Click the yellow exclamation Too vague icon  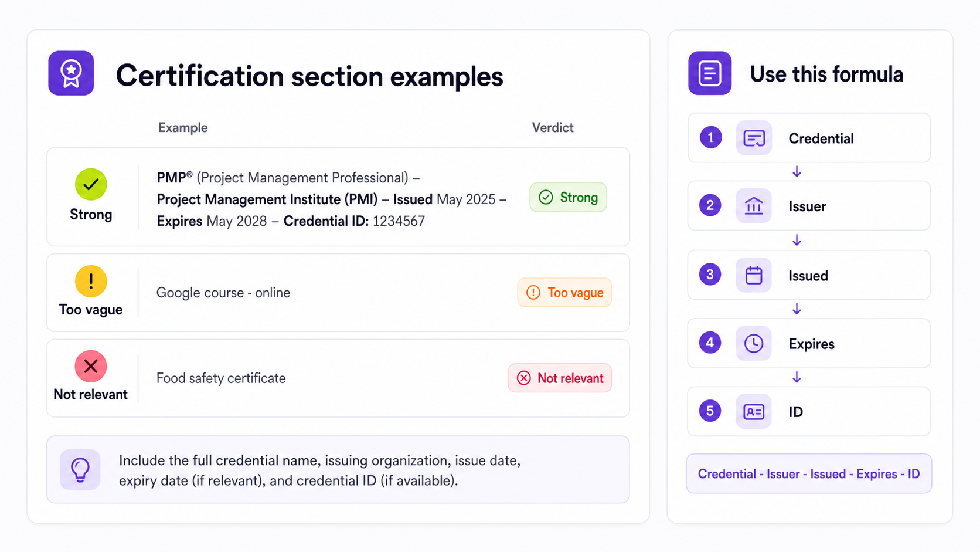(91, 281)
